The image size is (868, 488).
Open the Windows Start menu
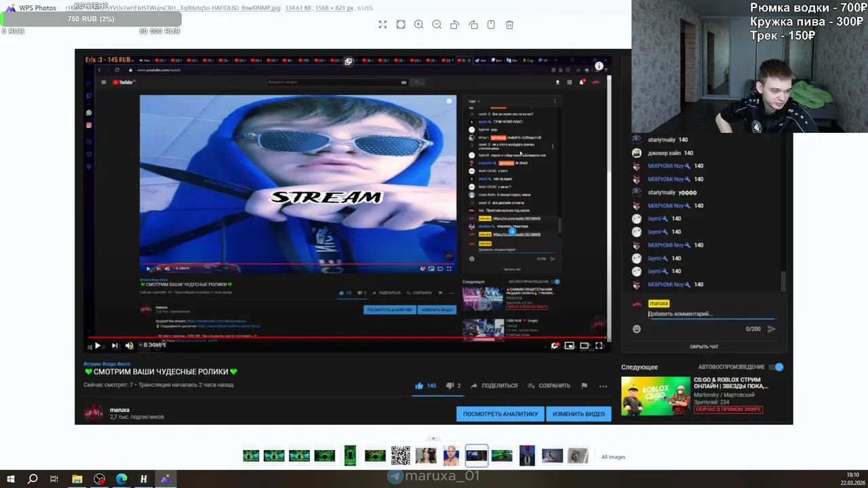click(10, 479)
